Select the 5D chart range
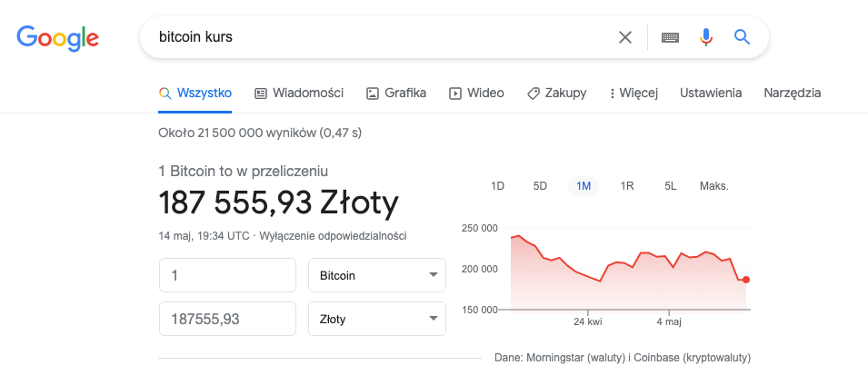This screenshot has width=868, height=385. [540, 186]
